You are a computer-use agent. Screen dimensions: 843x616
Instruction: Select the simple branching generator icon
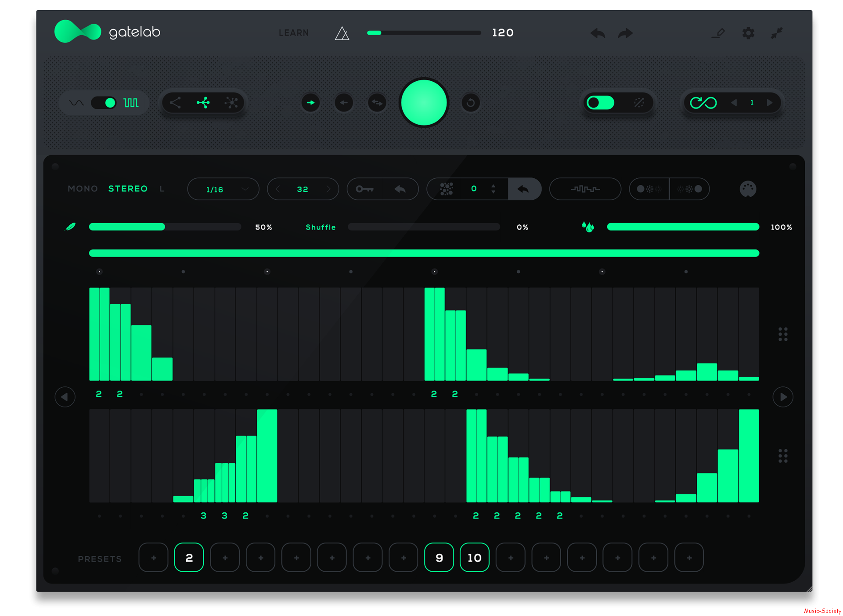[175, 103]
